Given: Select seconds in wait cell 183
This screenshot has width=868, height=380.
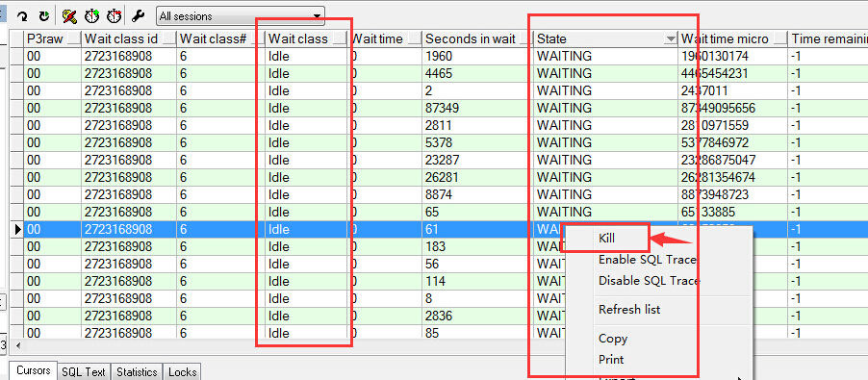Looking at the screenshot, I should coord(478,246).
